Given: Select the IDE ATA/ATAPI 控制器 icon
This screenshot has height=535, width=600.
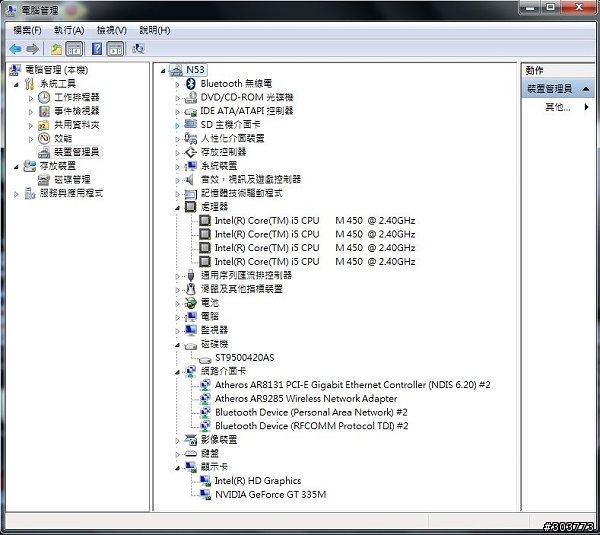Looking at the screenshot, I should click(191, 111).
